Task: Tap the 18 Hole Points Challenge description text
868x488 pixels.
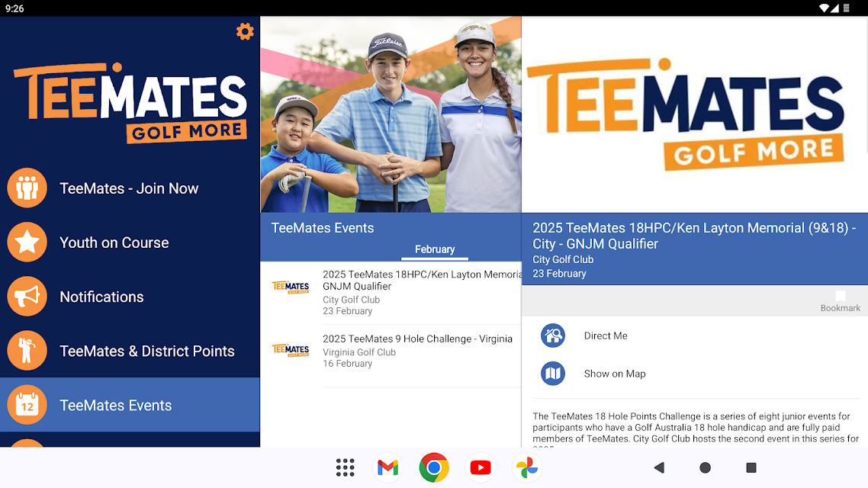Action: click(x=696, y=428)
